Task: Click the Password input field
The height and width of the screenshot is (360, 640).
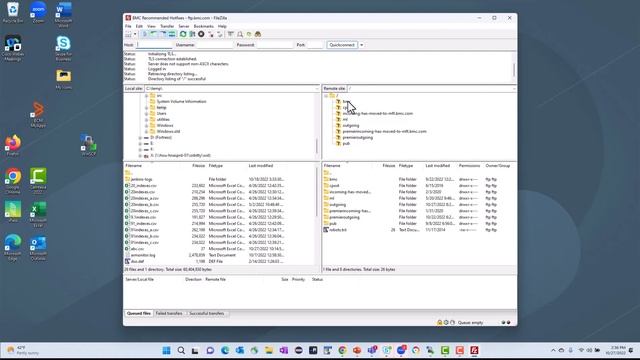Action: pos(274,45)
